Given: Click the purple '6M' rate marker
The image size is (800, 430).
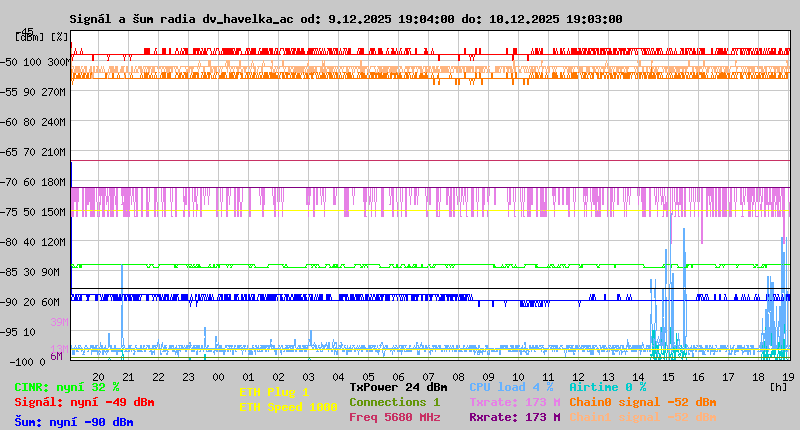Looking at the screenshot, I should coord(56,356).
